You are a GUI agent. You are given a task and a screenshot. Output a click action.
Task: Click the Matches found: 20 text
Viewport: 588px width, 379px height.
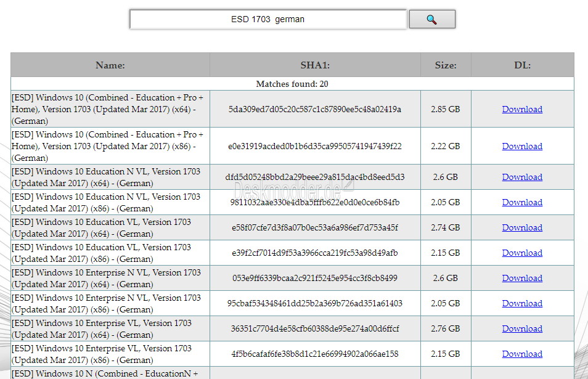point(292,84)
